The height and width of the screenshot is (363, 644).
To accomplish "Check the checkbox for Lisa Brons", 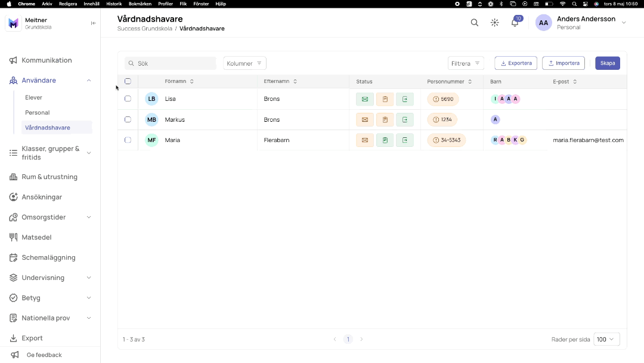I will pos(128,99).
